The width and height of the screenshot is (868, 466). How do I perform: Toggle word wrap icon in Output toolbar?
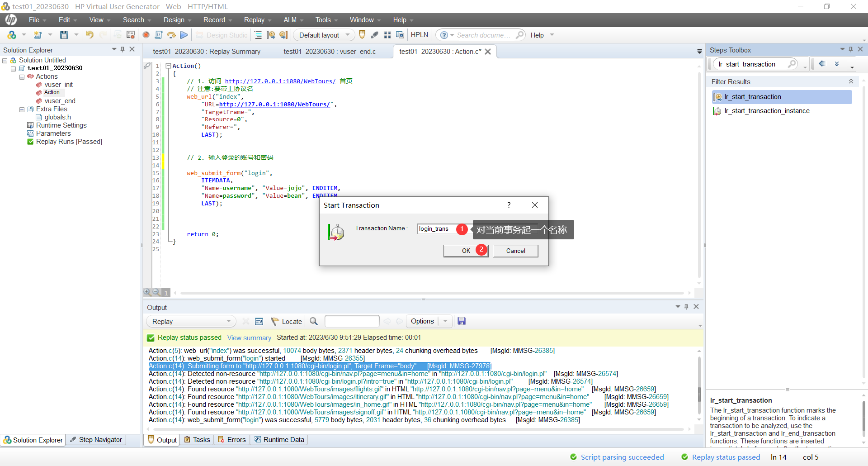click(259, 321)
